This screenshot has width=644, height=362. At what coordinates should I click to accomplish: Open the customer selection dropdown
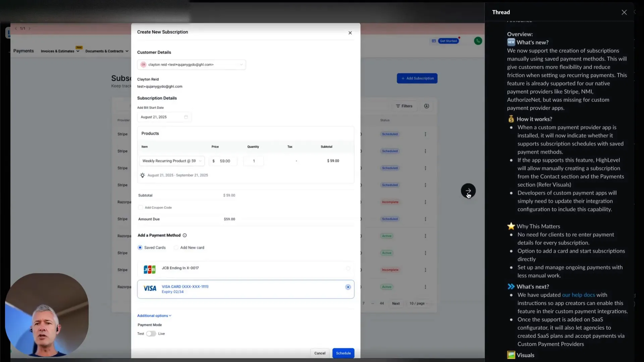(192, 65)
